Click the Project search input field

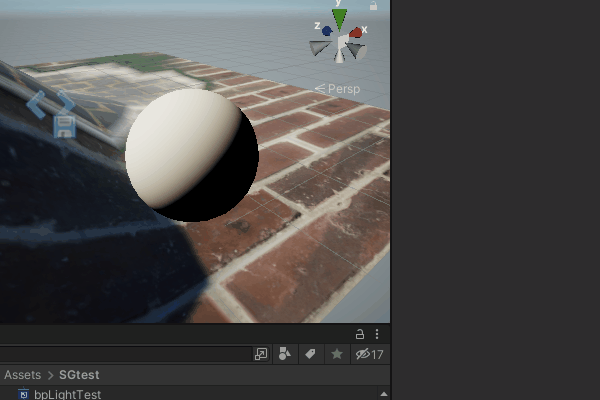[x=126, y=354]
